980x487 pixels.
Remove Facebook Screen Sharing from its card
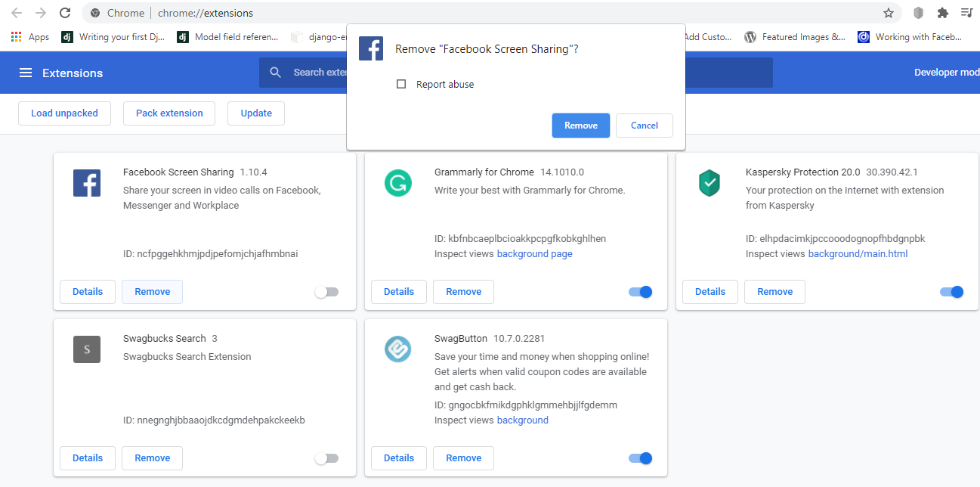click(153, 292)
